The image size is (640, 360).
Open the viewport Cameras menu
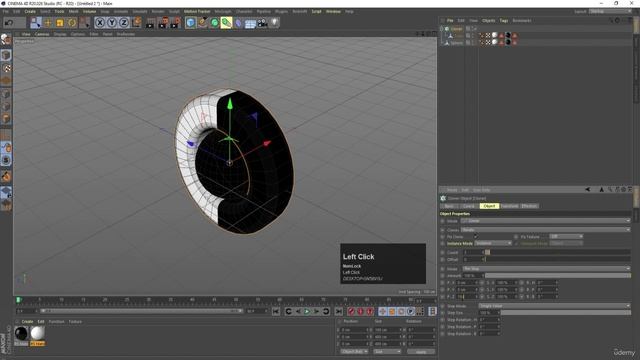point(42,34)
